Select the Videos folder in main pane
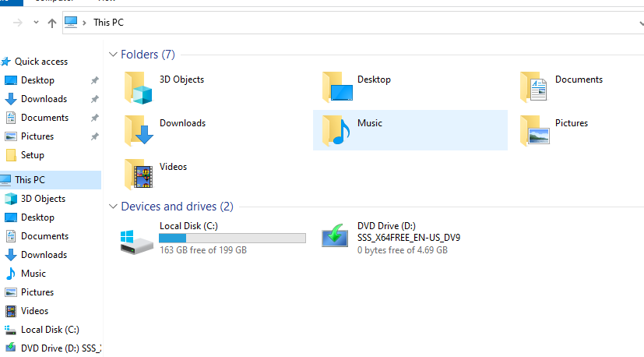644x357 pixels. (x=139, y=173)
